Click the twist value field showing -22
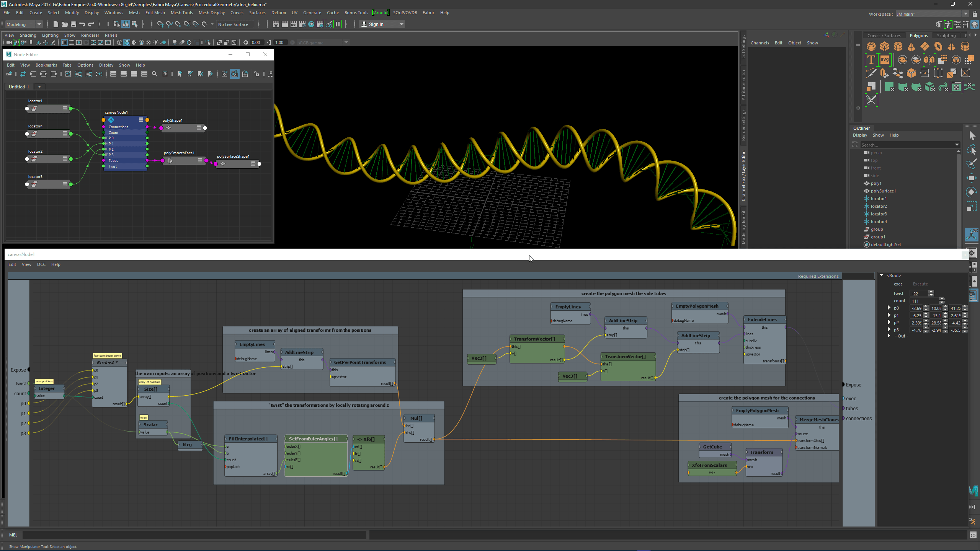The height and width of the screenshot is (551, 980). (x=918, y=293)
